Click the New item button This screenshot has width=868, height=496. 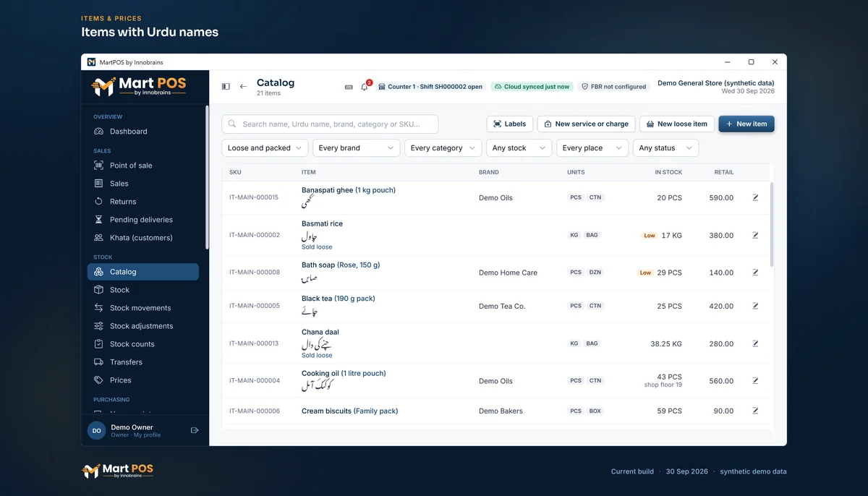[x=746, y=124]
